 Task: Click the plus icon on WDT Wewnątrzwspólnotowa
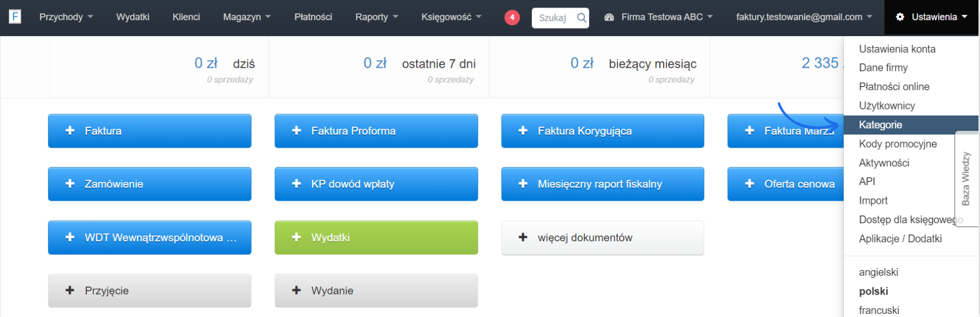tap(70, 237)
